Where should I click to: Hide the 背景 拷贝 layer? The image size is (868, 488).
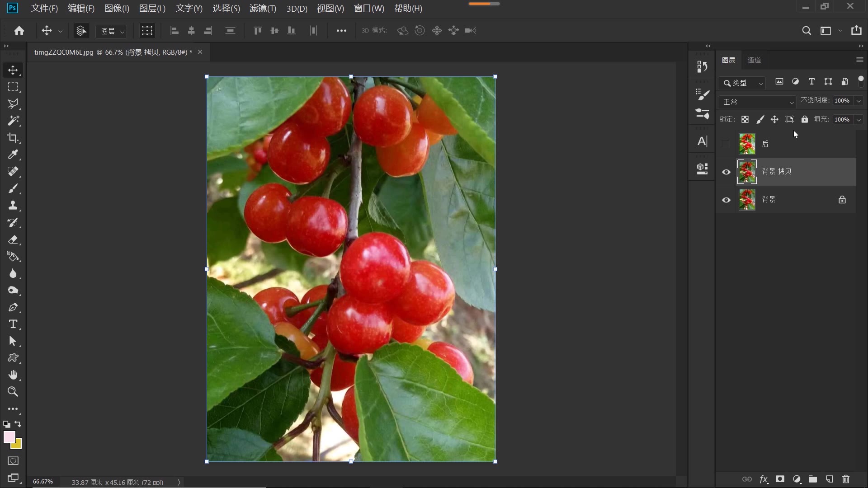[726, 172]
